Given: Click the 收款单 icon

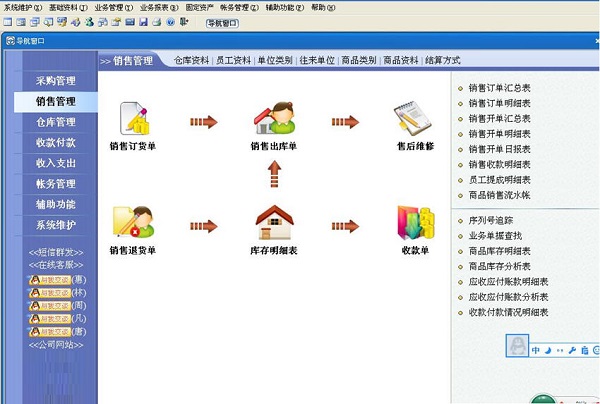Looking at the screenshot, I should coord(413,222).
